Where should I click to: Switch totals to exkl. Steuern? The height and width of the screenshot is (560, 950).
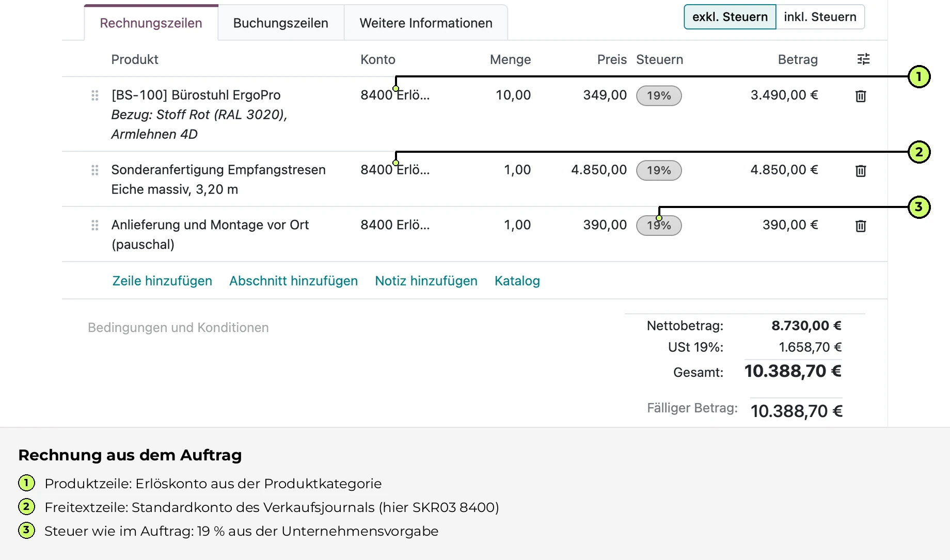(730, 17)
